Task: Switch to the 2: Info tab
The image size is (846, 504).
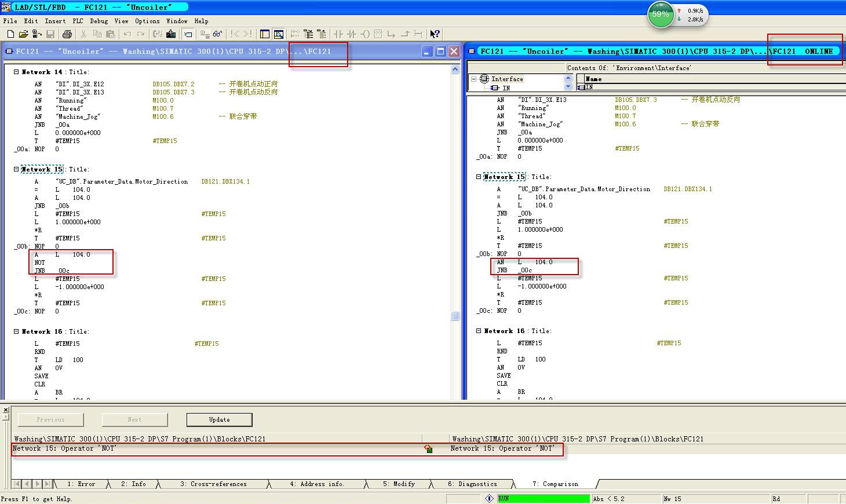Action: click(133, 484)
